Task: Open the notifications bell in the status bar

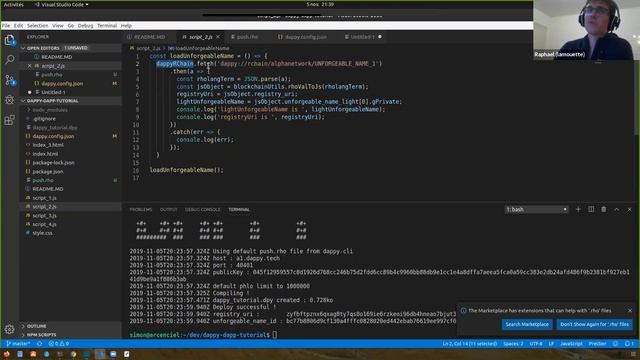Action: point(629,344)
